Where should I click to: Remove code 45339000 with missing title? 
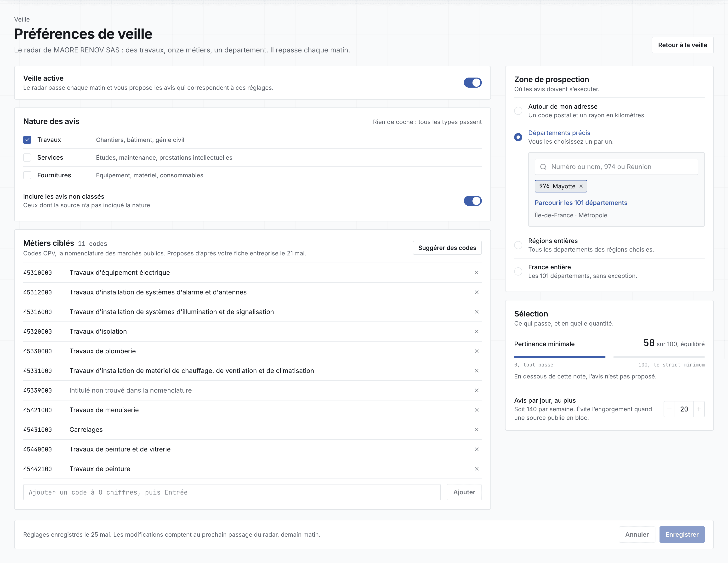point(477,390)
